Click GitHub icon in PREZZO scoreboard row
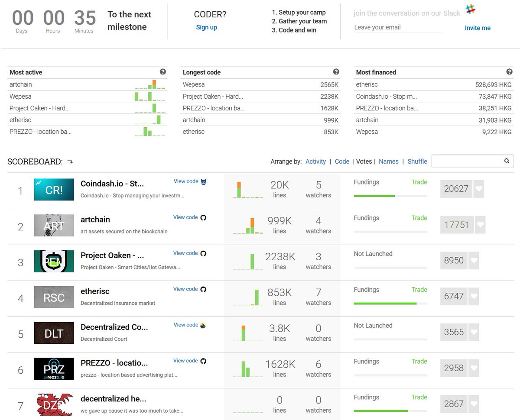Viewport: 520px width, 420px height. pos(203,361)
